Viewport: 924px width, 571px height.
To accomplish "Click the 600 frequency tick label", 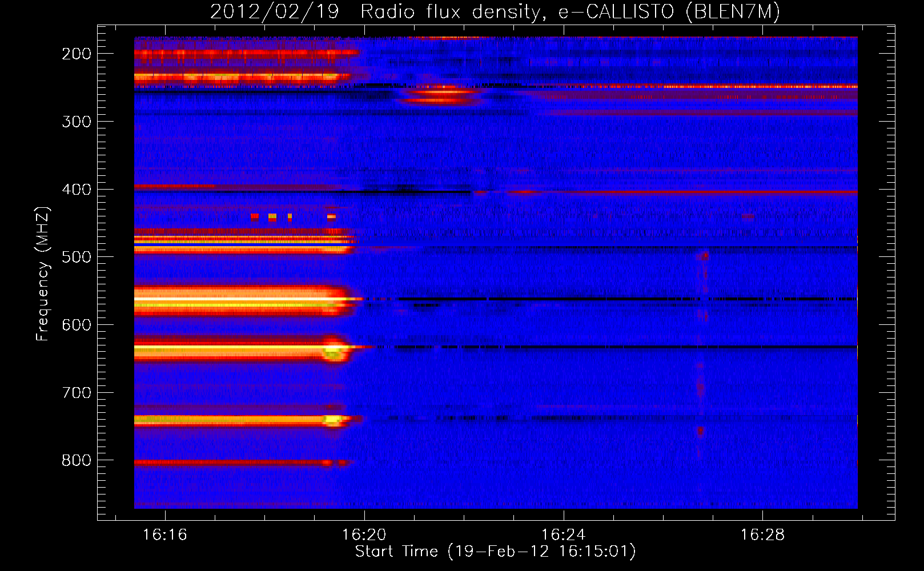I will click(77, 325).
